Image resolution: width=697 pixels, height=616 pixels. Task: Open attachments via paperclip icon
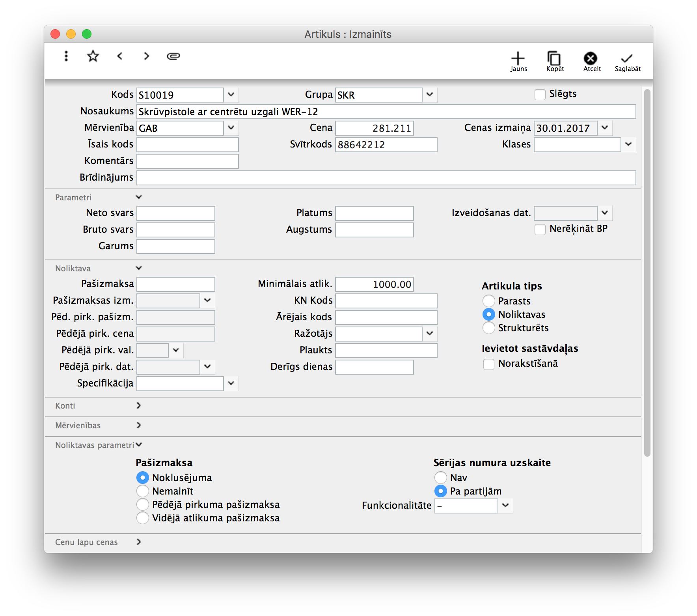pyautogui.click(x=173, y=56)
